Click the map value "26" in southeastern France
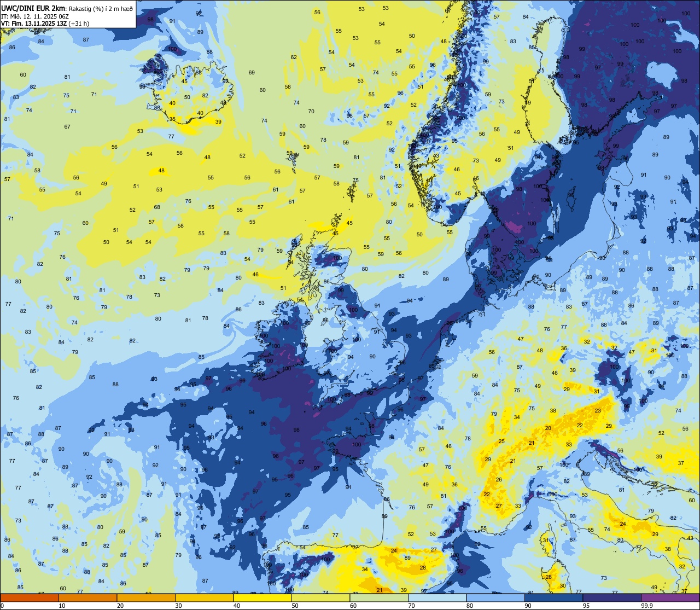The height and width of the screenshot is (610, 700). click(x=499, y=480)
